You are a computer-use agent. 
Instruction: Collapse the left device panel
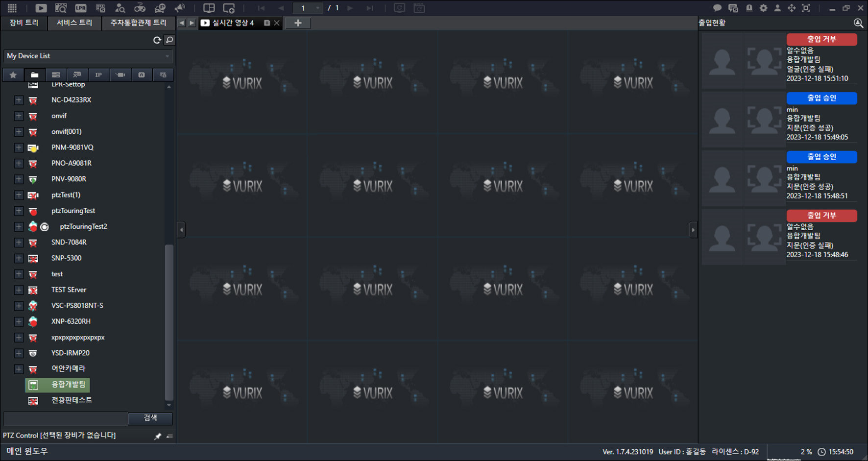[181, 229]
